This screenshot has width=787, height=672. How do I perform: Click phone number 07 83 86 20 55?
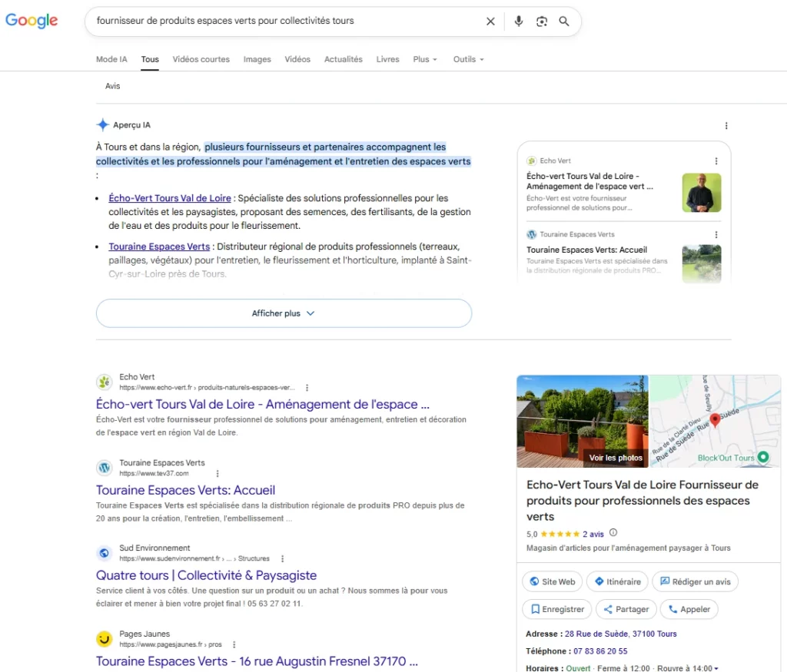coord(600,651)
